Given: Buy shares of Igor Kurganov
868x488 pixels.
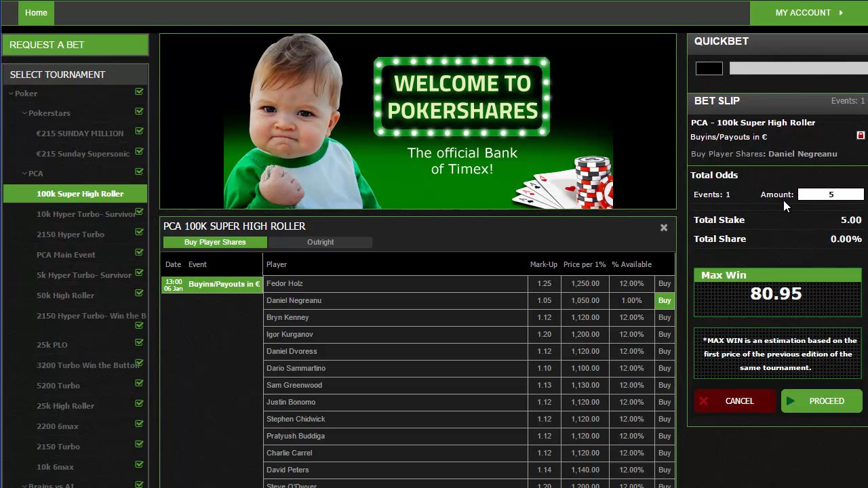Looking at the screenshot, I should 665,334.
